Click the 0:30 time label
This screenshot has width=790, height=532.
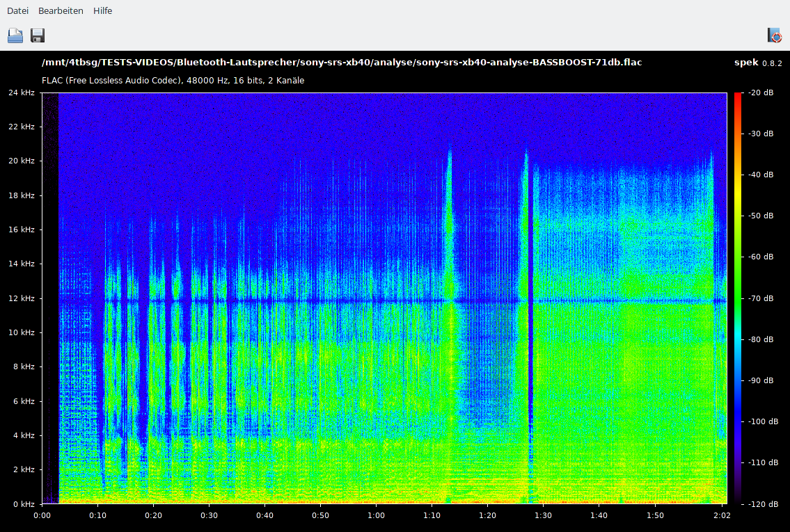209,515
